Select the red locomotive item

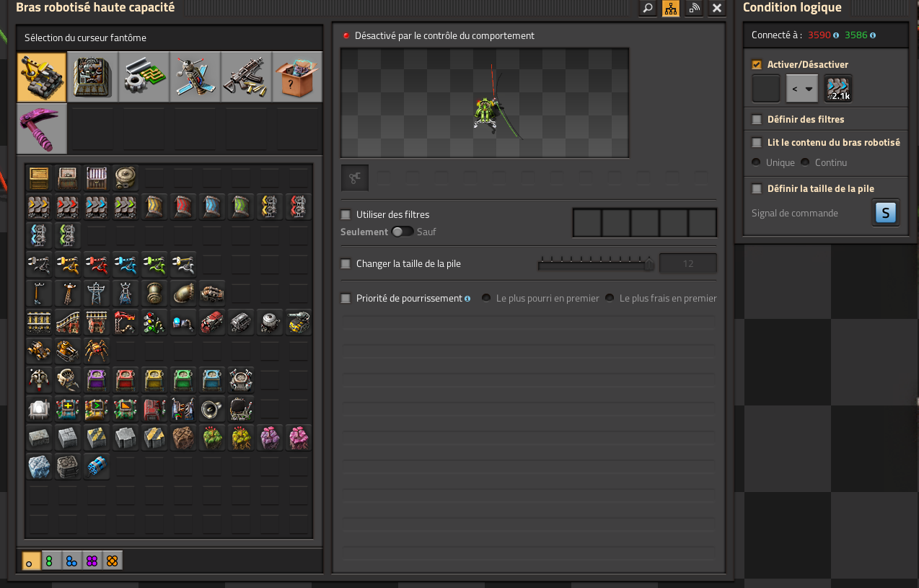212,322
